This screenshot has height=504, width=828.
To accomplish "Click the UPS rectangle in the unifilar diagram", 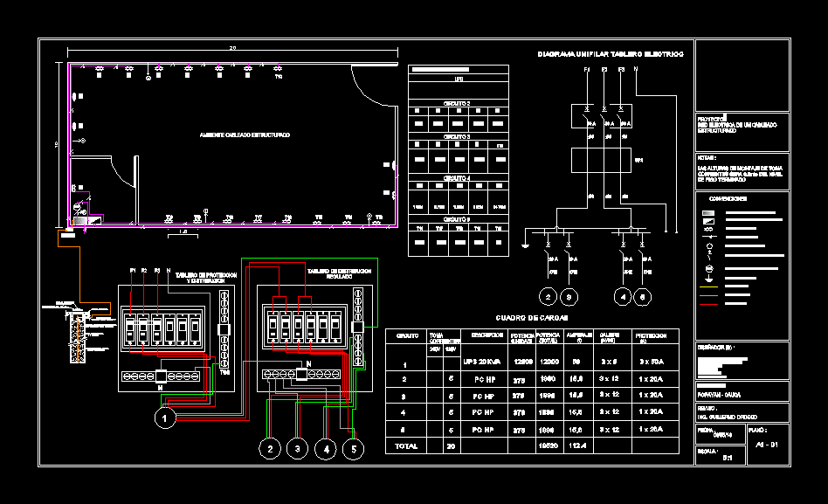I will click(599, 161).
